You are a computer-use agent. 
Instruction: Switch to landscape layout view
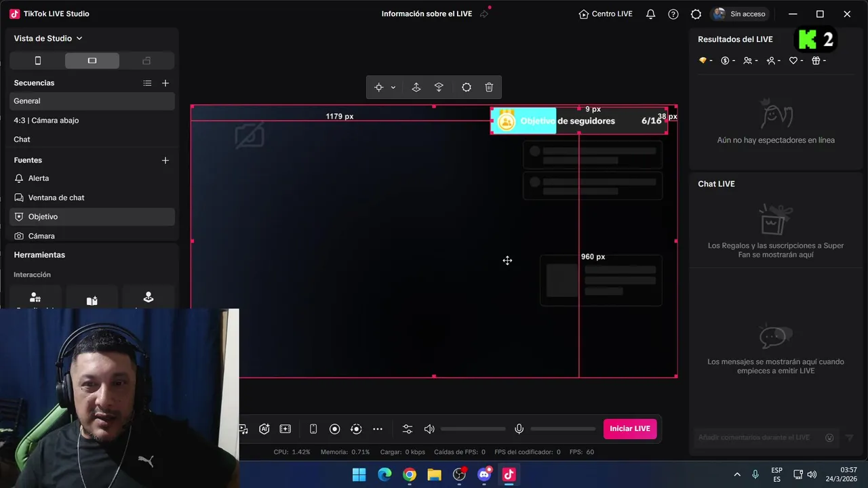click(92, 60)
